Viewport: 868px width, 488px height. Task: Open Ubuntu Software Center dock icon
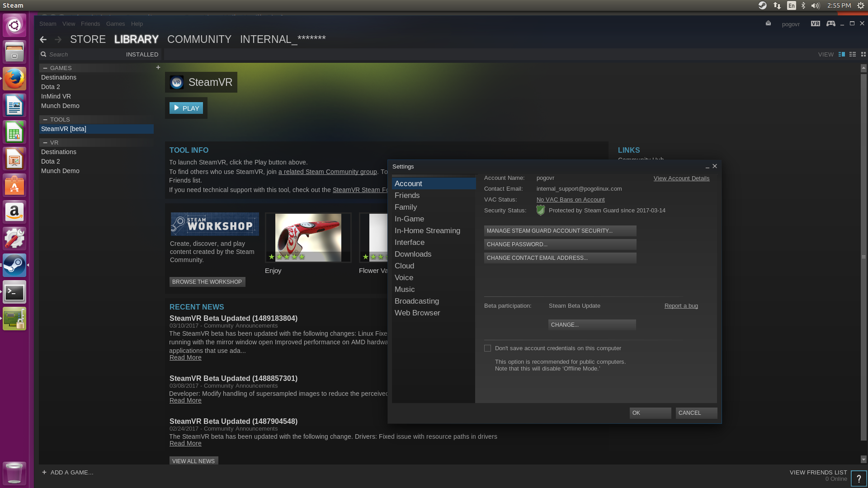pos(14,186)
